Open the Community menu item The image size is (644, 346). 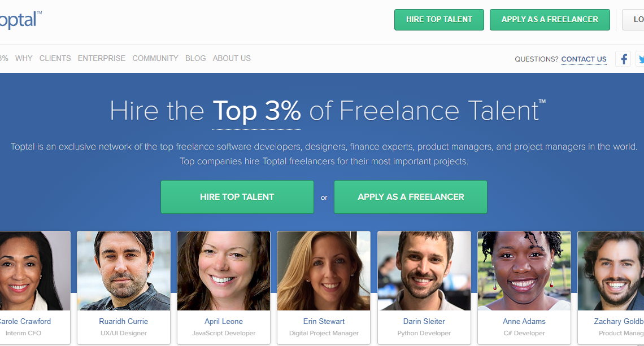155,58
